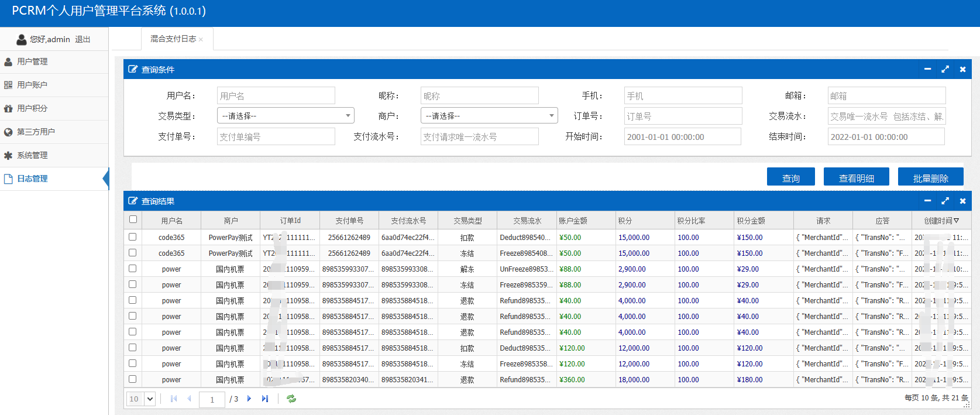Go to next page in pagination
The width and height of the screenshot is (980, 415).
(249, 399)
